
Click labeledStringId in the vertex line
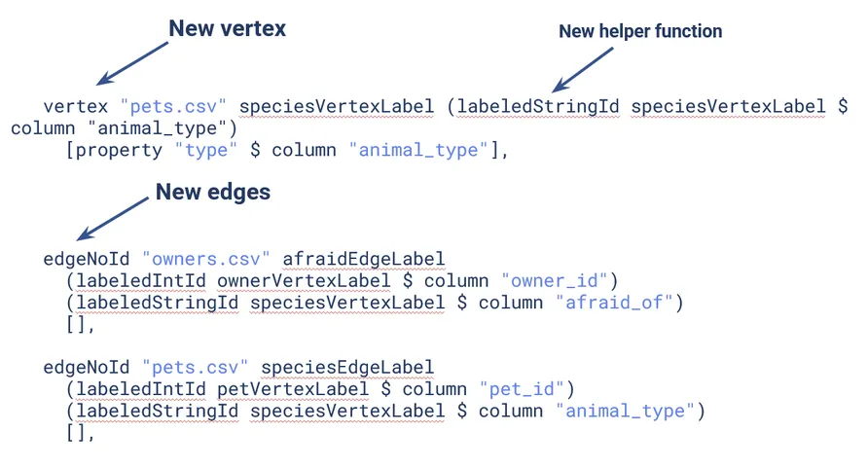(537, 106)
